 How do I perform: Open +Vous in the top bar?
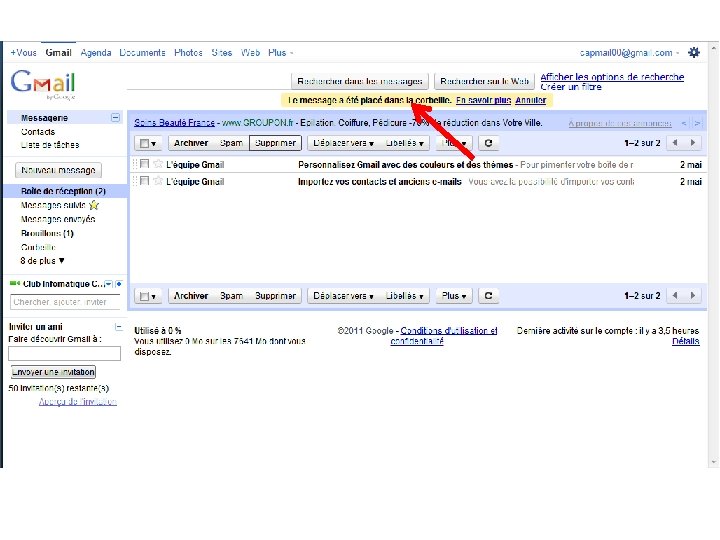tap(23, 53)
